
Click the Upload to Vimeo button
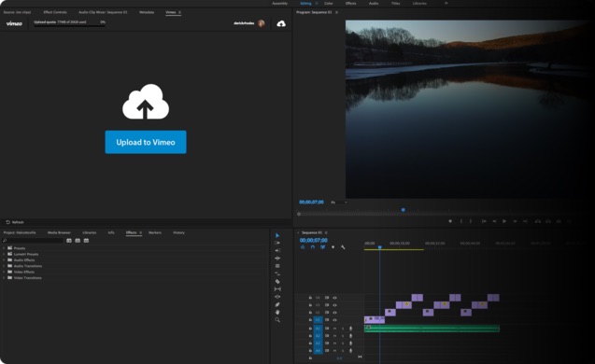pyautogui.click(x=146, y=142)
